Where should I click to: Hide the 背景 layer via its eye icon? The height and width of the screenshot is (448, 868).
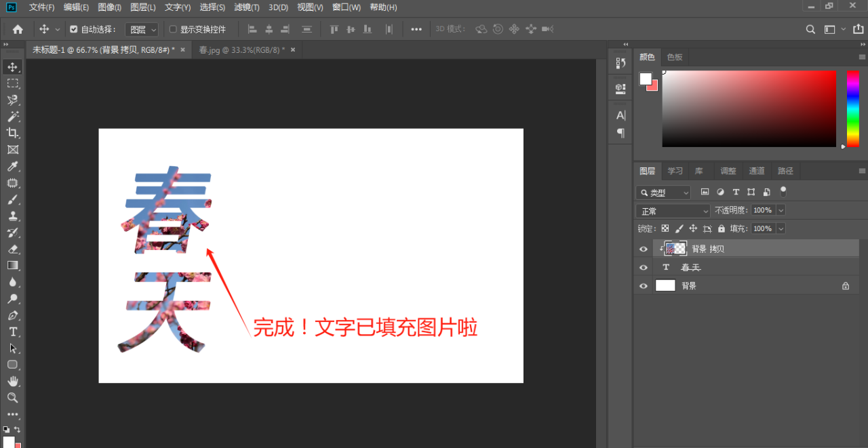[644, 286]
